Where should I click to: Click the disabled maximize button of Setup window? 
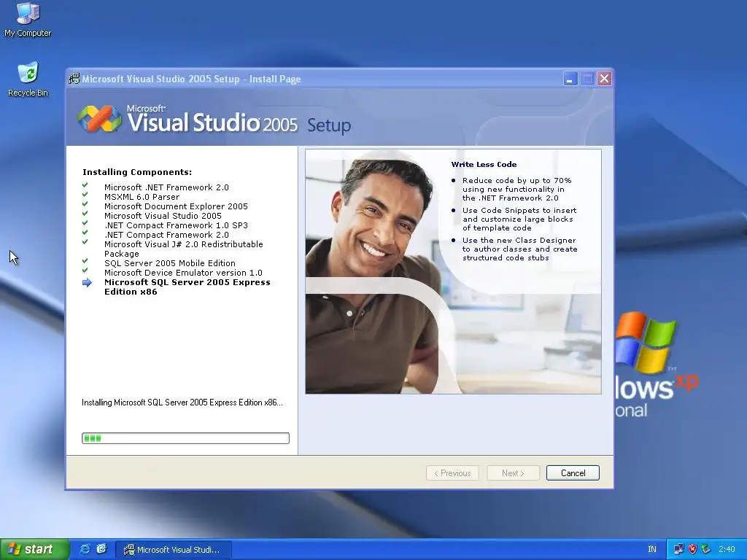tap(587, 79)
